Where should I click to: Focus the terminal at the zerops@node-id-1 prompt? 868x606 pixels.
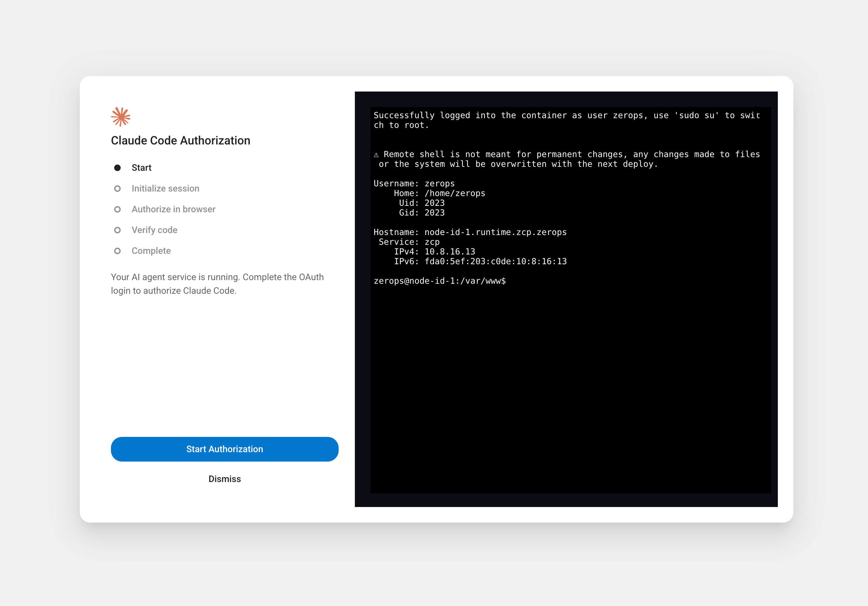click(x=440, y=281)
